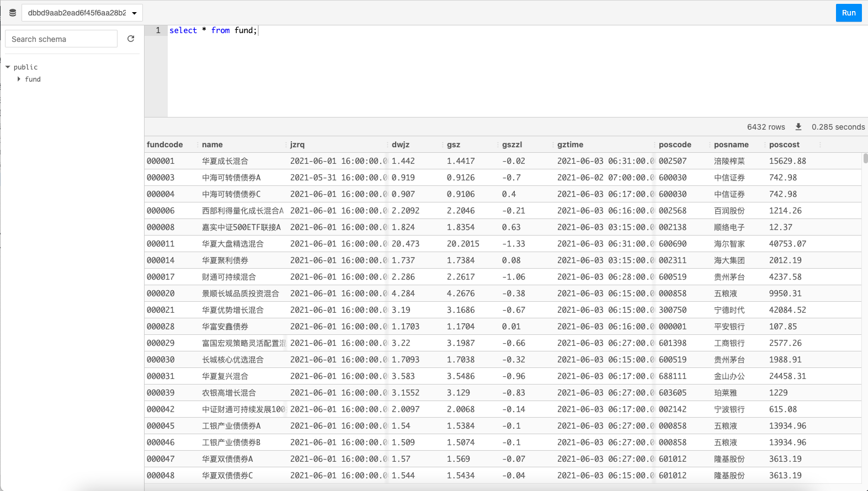Select the posname cell 涪陵榨菜

729,161
